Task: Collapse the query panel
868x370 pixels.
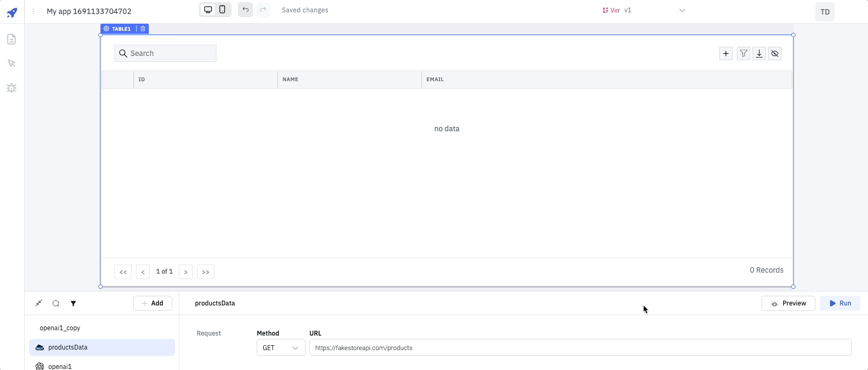Action: point(39,303)
